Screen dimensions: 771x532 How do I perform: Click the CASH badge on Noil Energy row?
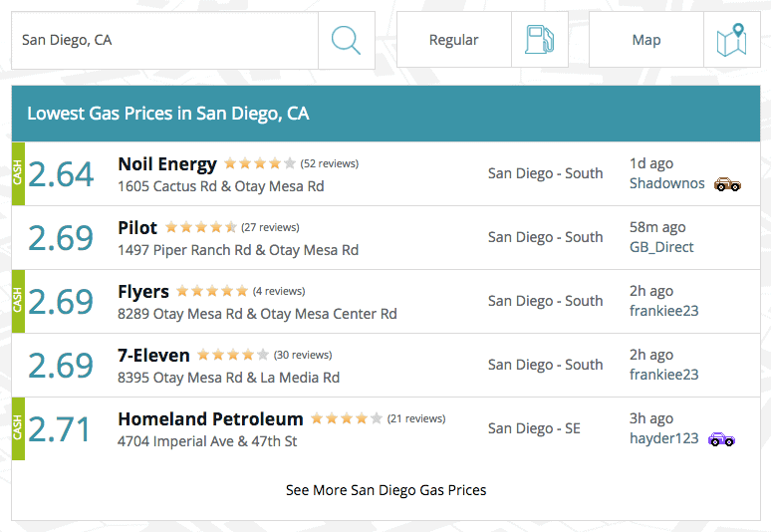18,173
